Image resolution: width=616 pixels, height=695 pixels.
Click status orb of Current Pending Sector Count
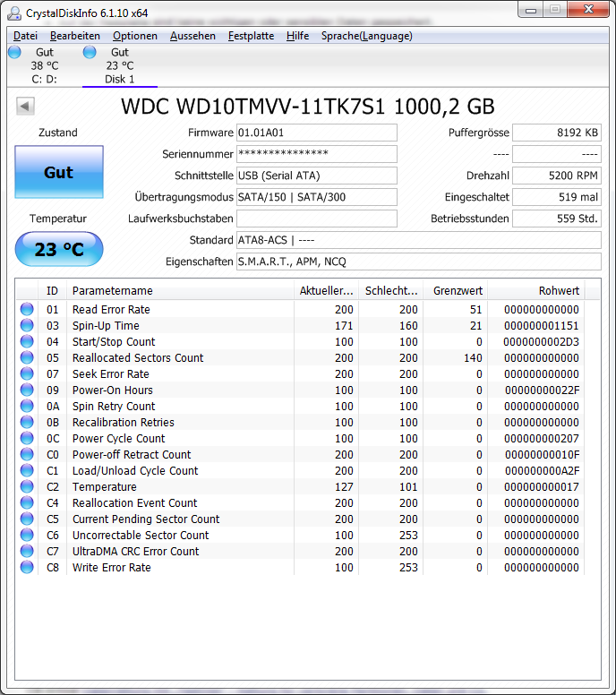[27, 519]
